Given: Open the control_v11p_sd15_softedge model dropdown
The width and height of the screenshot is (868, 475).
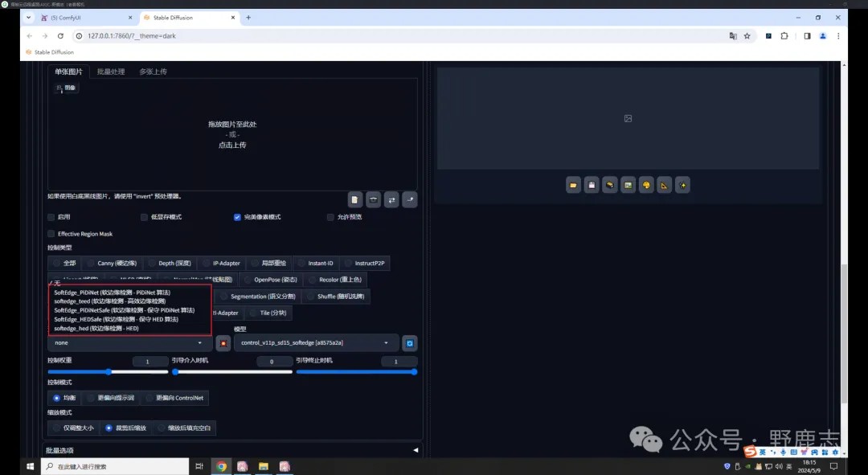Looking at the screenshot, I should 316,343.
